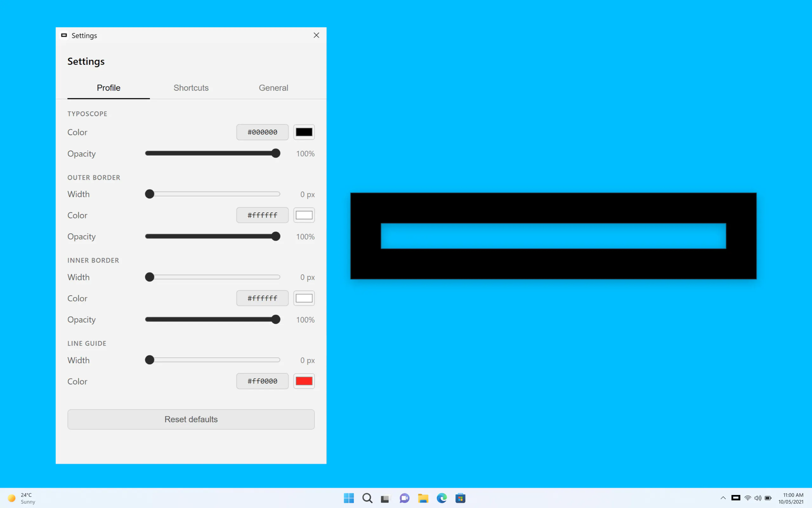Launch the Chat app from taskbar

coord(404,498)
